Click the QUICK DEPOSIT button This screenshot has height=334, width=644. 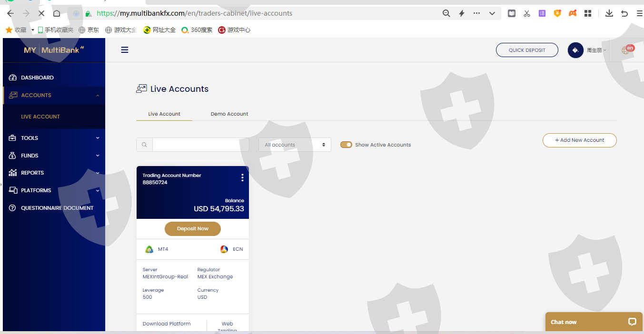pyautogui.click(x=527, y=50)
